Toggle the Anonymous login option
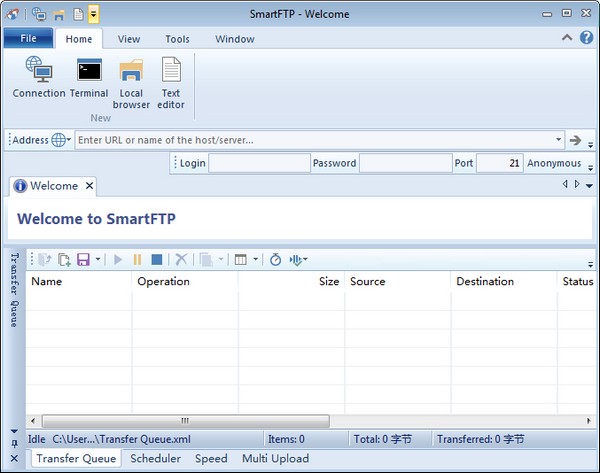The height and width of the screenshot is (473, 600). (x=554, y=163)
